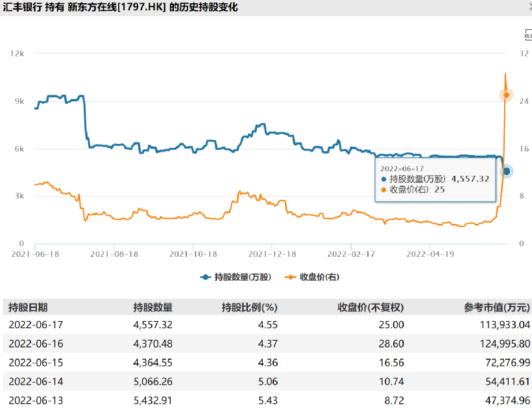Image resolution: width=532 pixels, height=408 pixels.
Task: Click the blue holdings data point marker on the chart
Action: [506, 171]
